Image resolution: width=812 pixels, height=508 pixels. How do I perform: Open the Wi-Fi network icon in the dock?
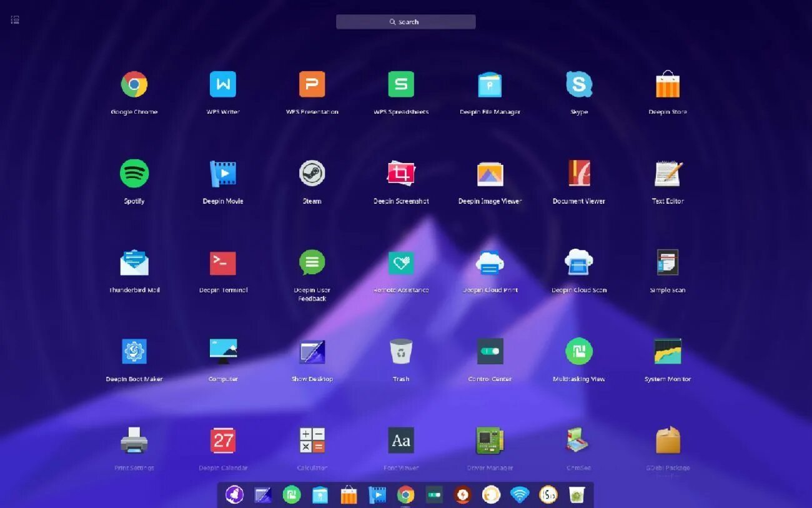pyautogui.click(x=520, y=495)
